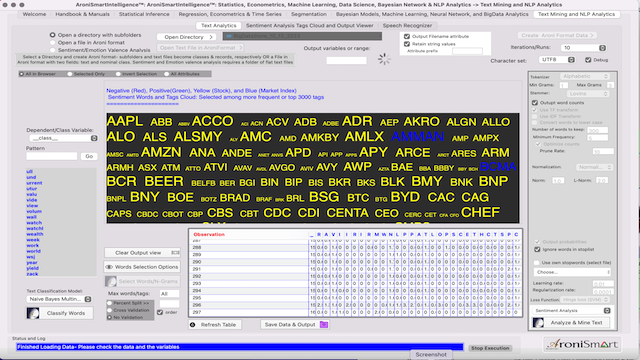Toggle the Debug checkbox

(x=588, y=60)
